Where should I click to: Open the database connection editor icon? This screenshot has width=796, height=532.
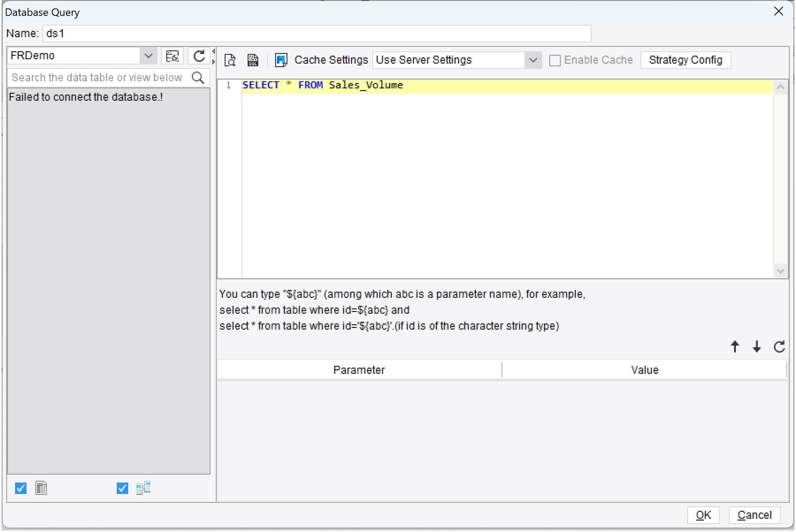click(172, 56)
